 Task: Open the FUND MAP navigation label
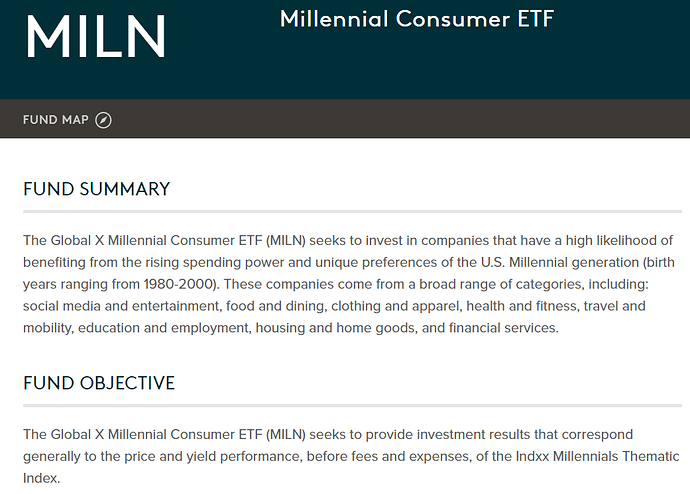[56, 121]
